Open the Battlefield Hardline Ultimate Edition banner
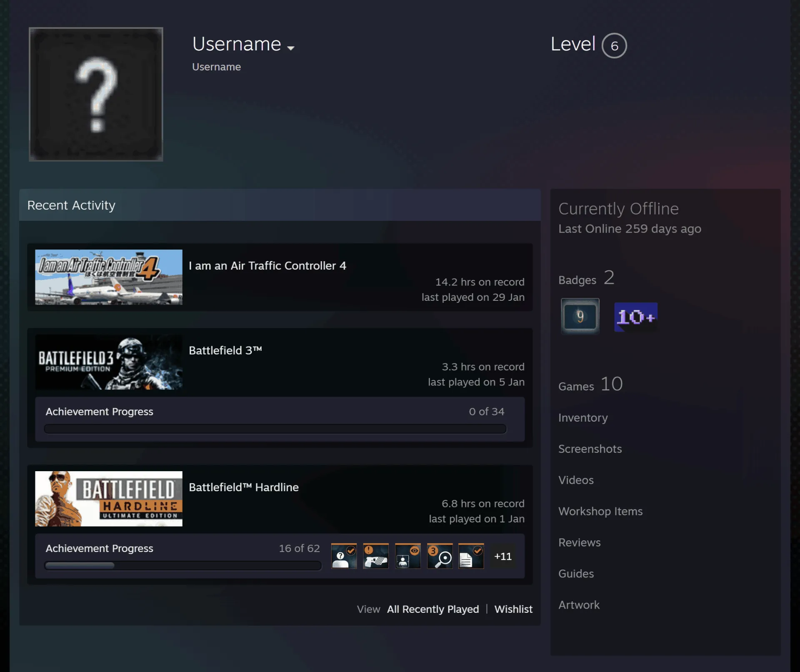 109,499
